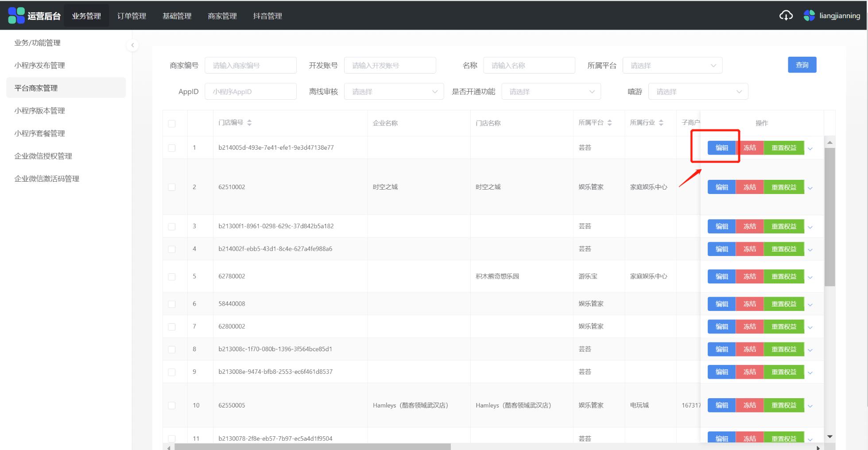
Task: Click the vertical scrollbar thumb
Action: pos(830,217)
